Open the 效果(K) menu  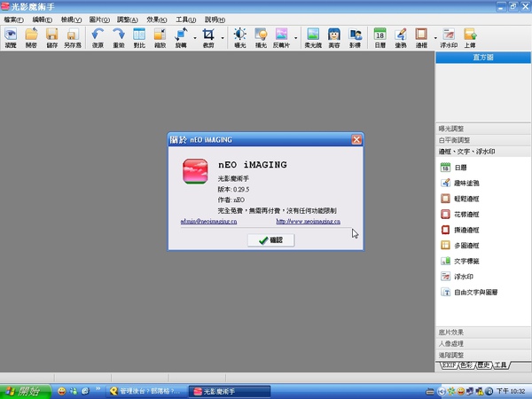click(x=156, y=20)
